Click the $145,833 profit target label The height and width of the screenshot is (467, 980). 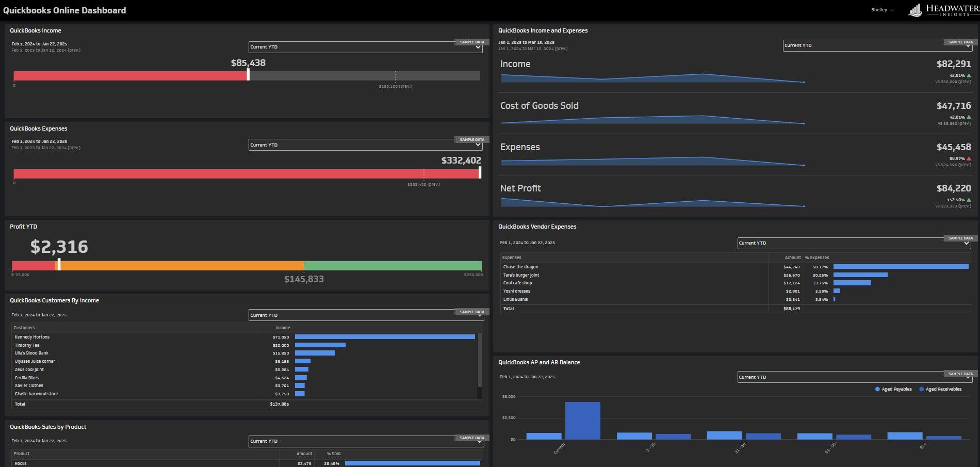coord(304,279)
